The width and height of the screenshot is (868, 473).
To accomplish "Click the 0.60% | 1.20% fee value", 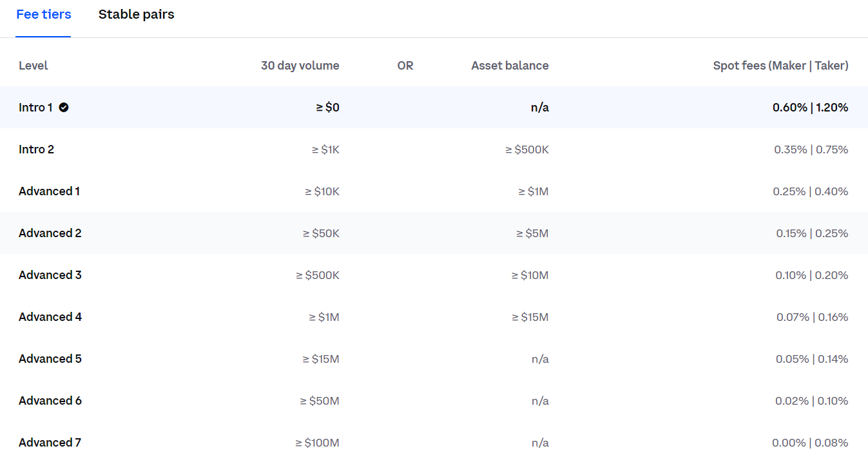I will pyautogui.click(x=810, y=108).
